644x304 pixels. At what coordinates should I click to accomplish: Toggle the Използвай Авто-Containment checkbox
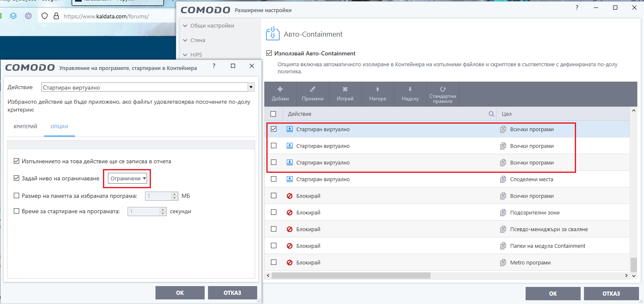[269, 53]
